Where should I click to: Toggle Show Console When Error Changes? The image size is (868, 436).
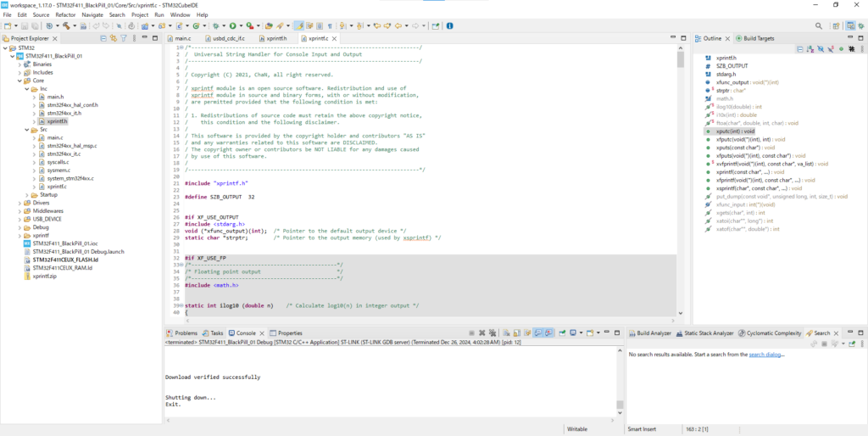[548, 333]
